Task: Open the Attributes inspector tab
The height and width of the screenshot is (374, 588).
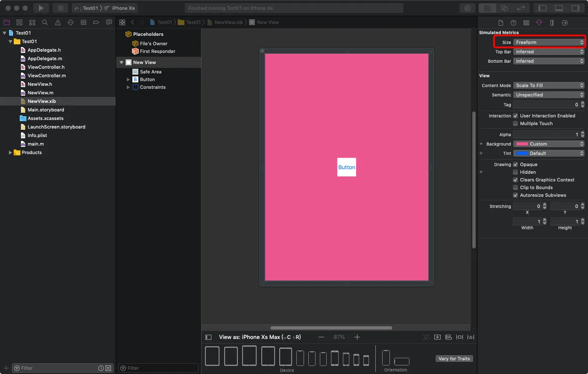Action: pos(539,23)
